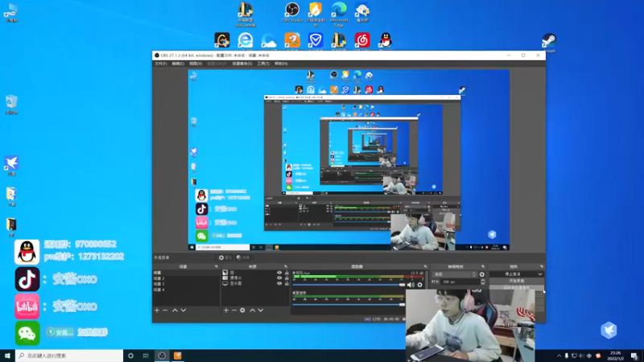Image resolution: width=644 pixels, height=362 pixels.
Task: Toggle visibility eye of the 摄像头 source
Action: (x=279, y=278)
